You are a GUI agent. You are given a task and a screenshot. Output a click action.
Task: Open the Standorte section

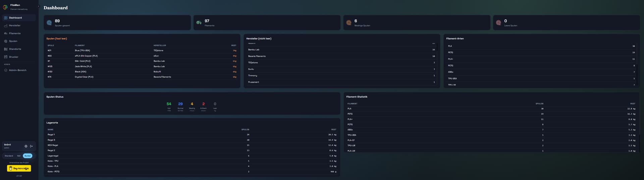[x=19, y=49]
